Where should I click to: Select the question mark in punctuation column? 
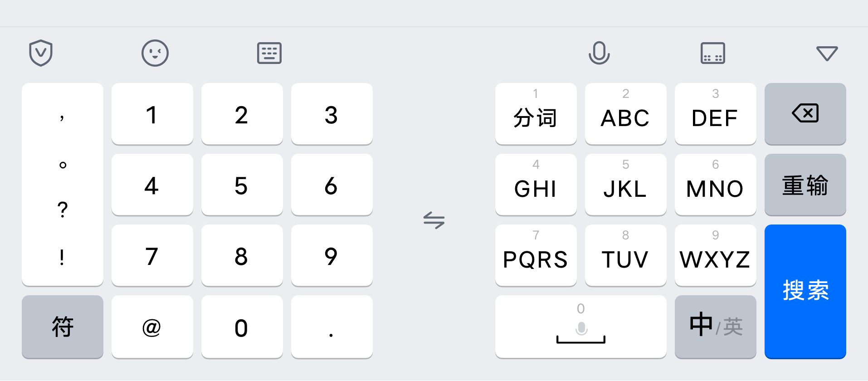click(63, 210)
